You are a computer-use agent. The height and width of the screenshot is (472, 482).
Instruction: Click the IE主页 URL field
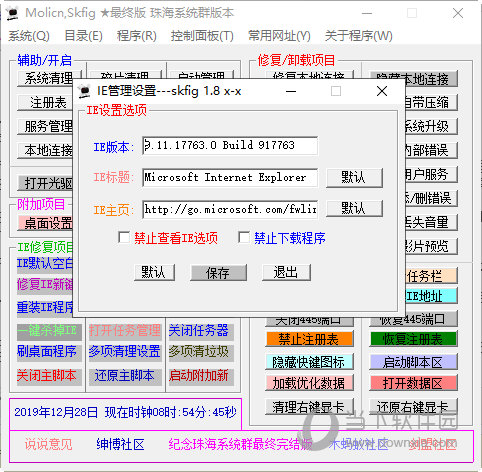coord(230,209)
